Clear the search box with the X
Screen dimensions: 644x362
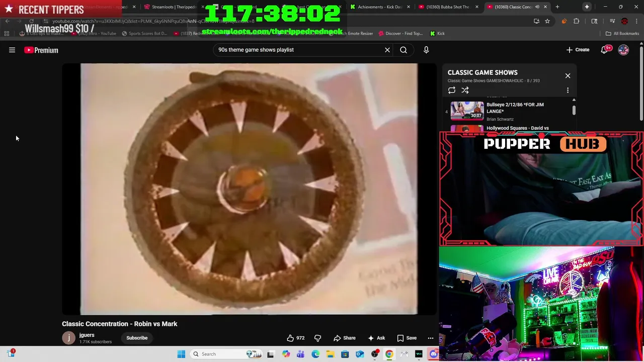387,50
